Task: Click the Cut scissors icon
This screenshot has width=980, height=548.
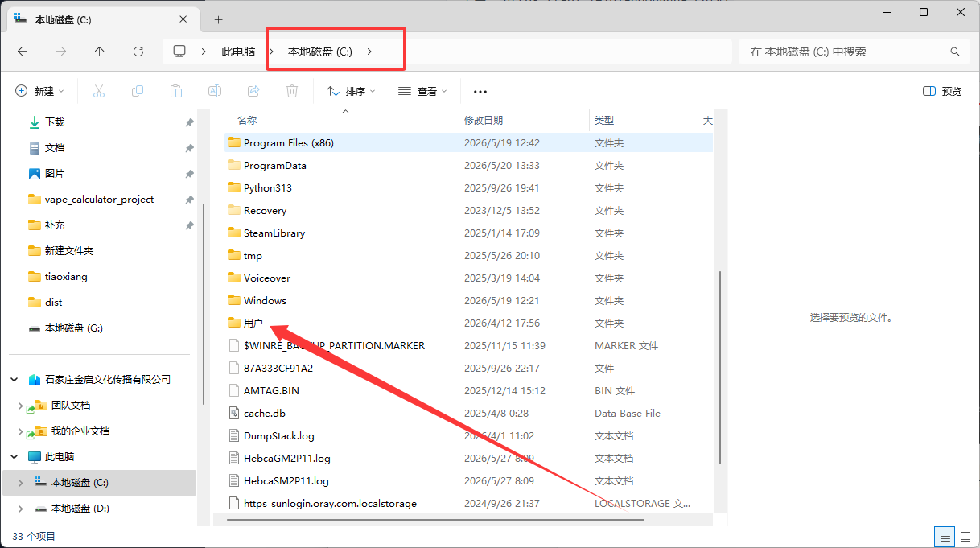Action: coord(99,91)
